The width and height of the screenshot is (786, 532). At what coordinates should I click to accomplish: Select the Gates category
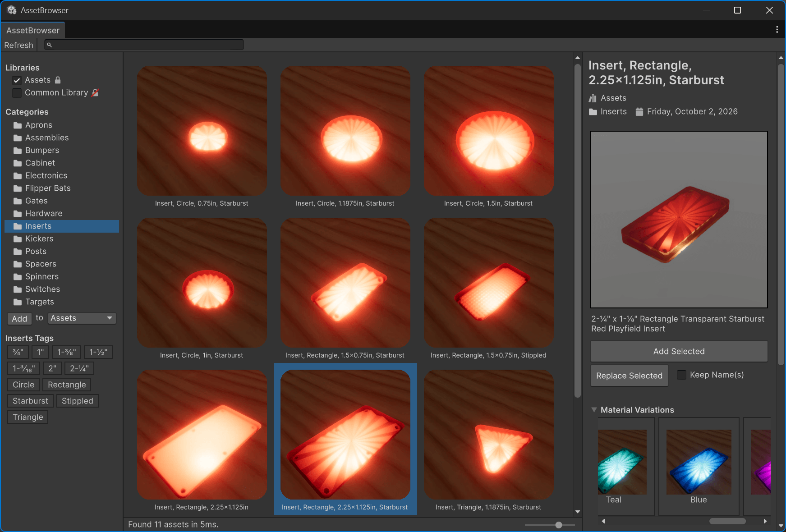pos(62,201)
